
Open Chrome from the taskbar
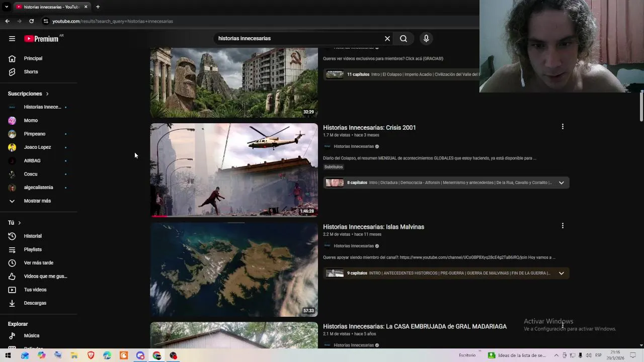(157, 355)
